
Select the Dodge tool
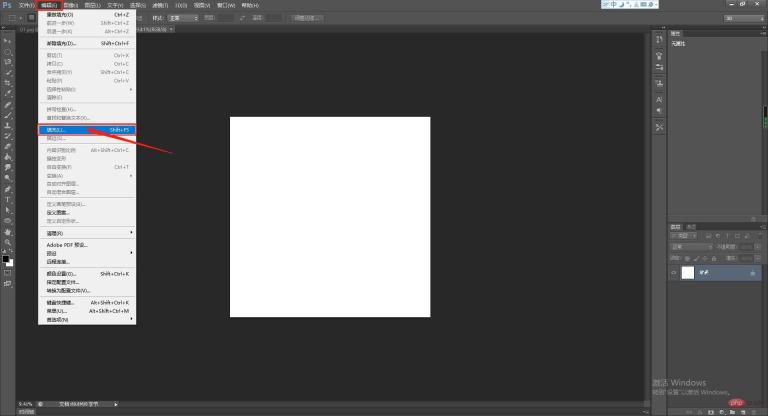7,178
